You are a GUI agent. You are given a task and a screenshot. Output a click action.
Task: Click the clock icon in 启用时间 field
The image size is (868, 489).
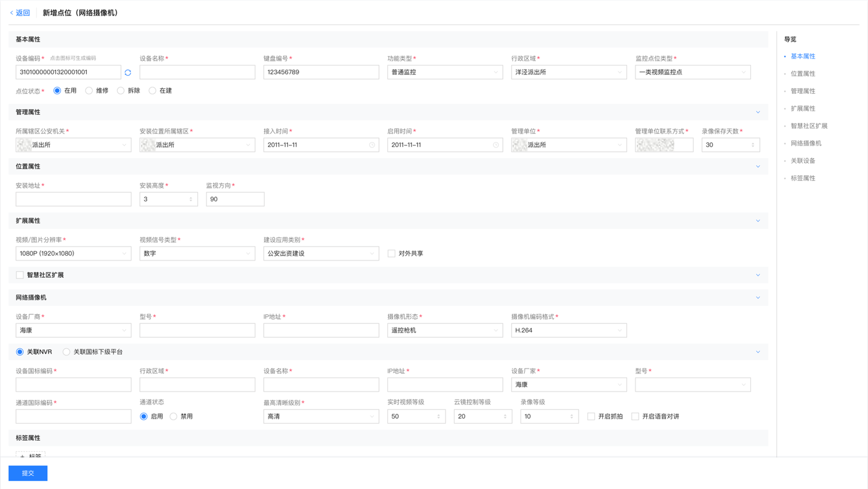click(x=496, y=145)
